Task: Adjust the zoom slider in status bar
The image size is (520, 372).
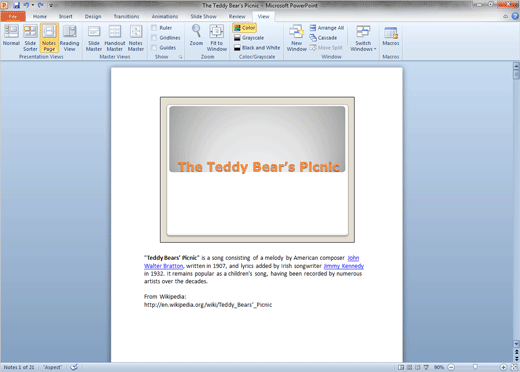Action: (x=475, y=367)
